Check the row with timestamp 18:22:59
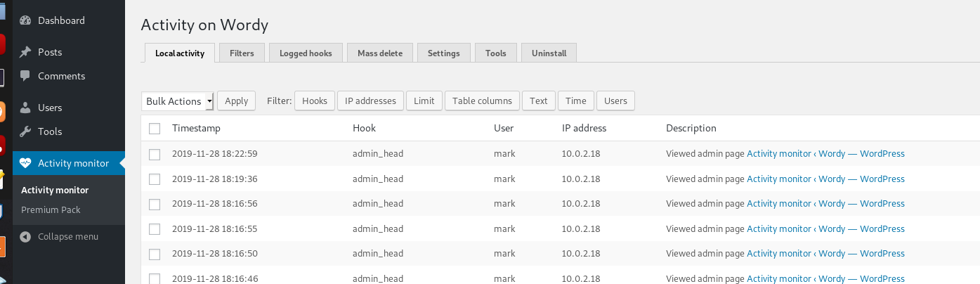Screen dimensions: 980x284 click(155, 154)
